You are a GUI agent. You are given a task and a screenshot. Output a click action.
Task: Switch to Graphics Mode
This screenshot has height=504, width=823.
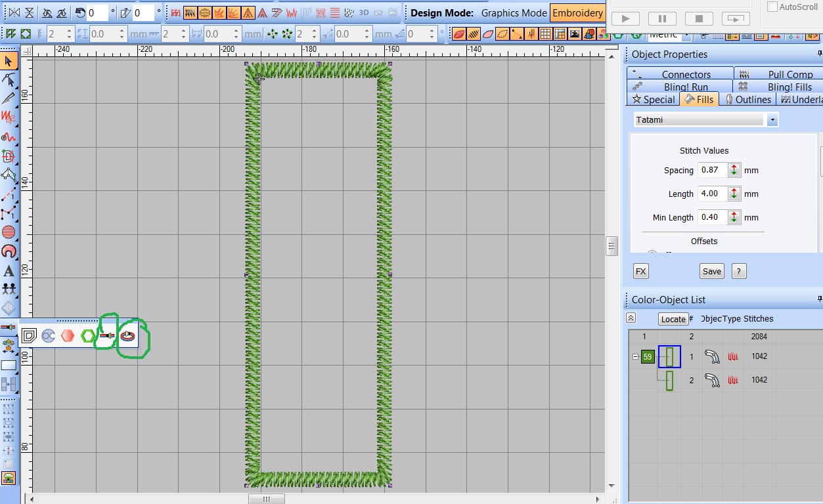pos(514,13)
